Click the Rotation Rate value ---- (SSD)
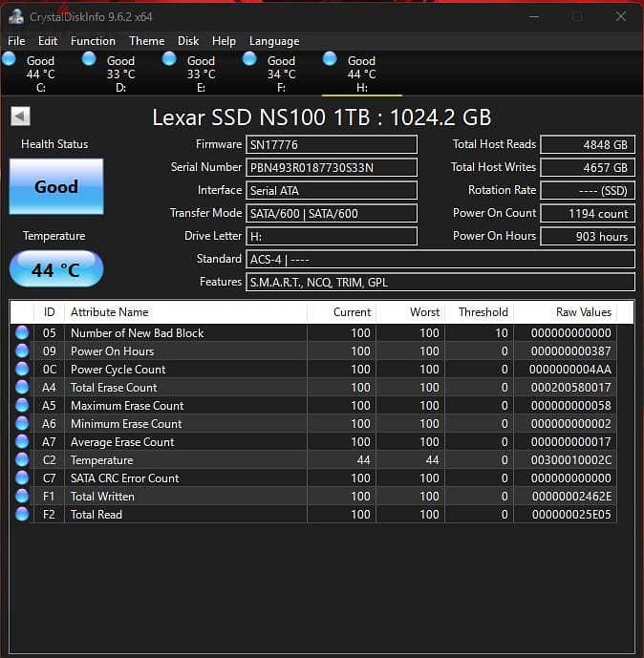 588,190
